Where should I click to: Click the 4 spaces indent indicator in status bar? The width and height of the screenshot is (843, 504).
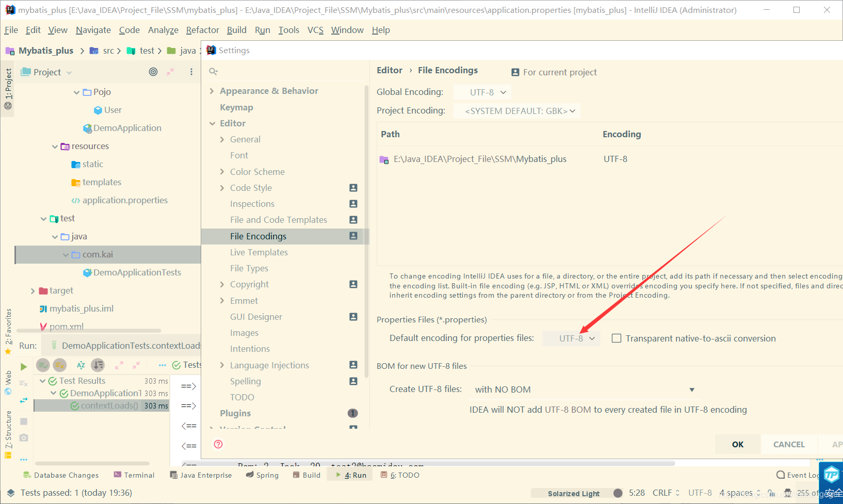coord(740,493)
